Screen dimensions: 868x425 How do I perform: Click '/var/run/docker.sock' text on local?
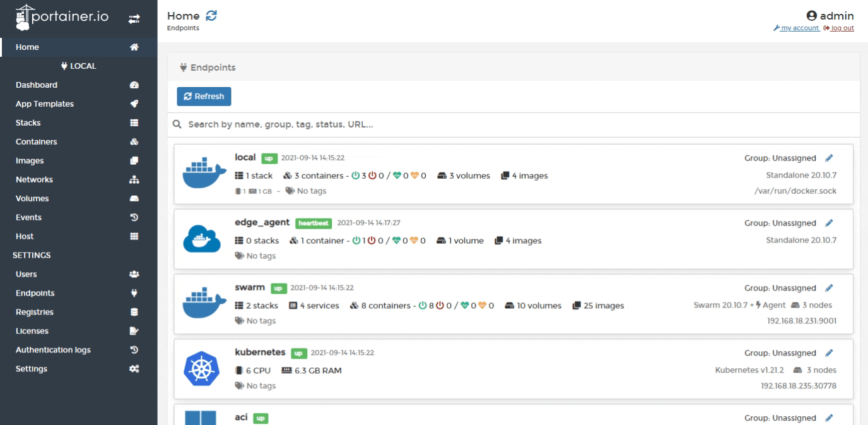[x=795, y=191]
